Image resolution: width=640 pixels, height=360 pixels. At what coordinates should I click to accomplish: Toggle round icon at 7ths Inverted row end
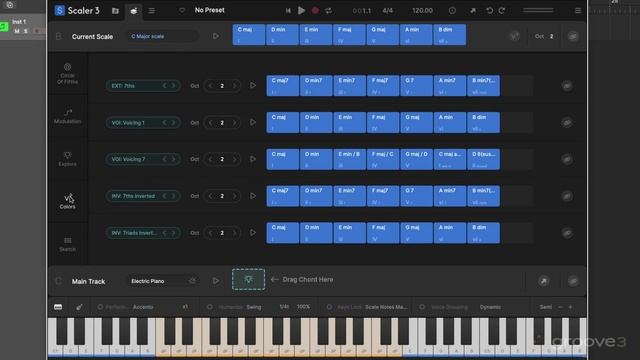[x=567, y=196]
